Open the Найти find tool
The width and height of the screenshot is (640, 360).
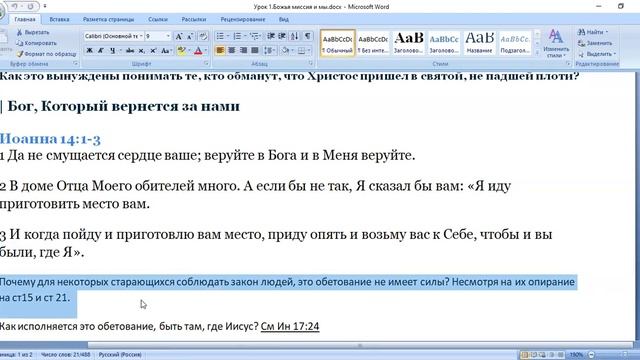(x=593, y=32)
